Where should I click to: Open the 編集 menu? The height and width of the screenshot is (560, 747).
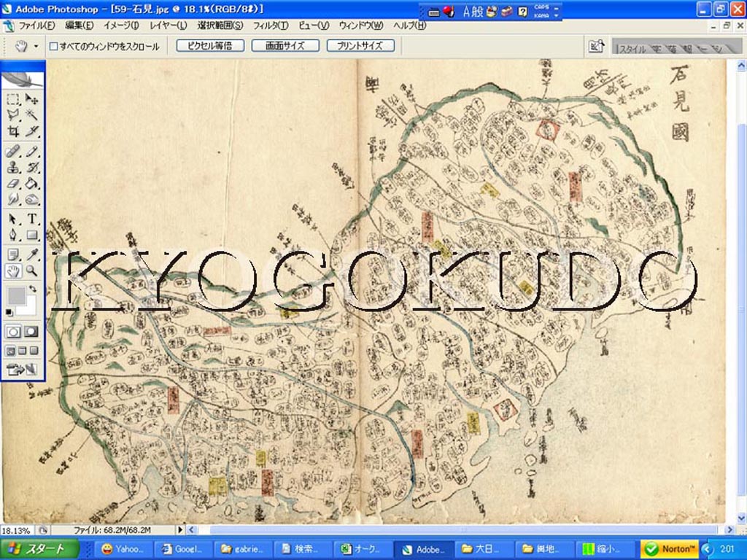coord(79,26)
